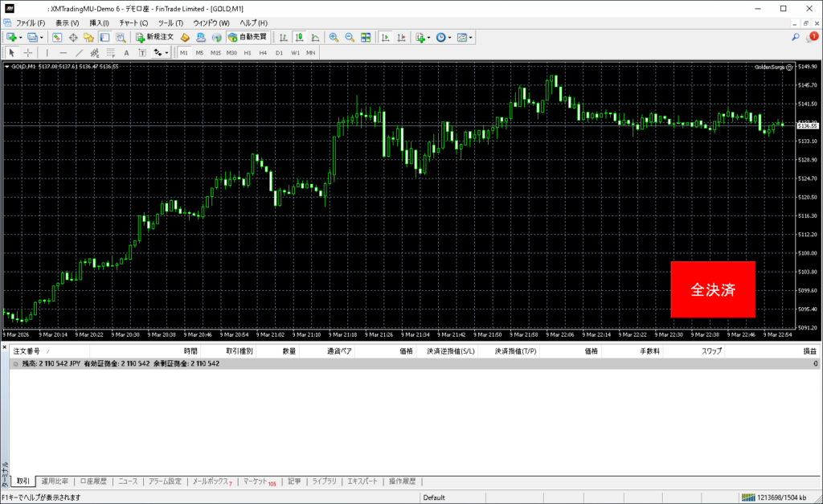This screenshot has height=504, width=823.
Task: Select the trendline drawing tool
Action: click(80, 52)
